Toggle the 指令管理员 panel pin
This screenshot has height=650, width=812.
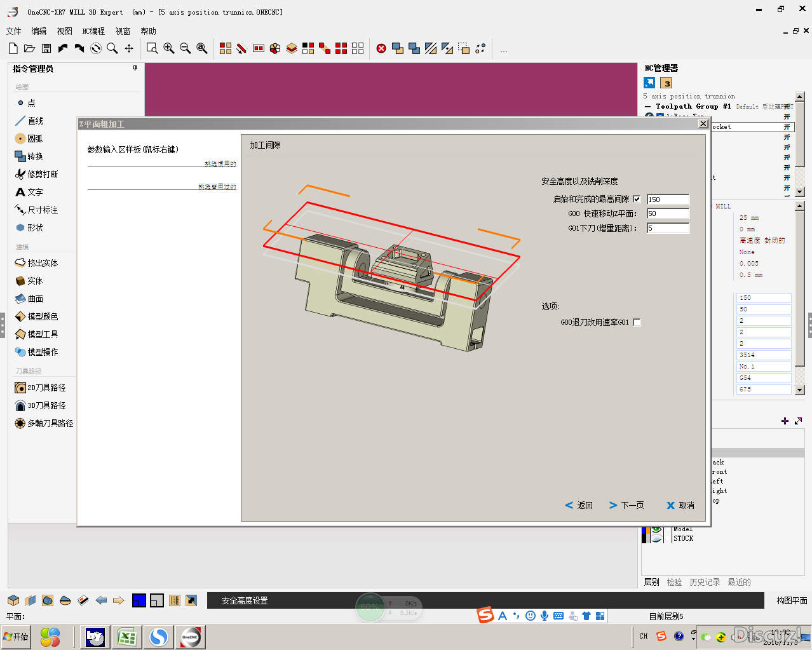pos(135,68)
